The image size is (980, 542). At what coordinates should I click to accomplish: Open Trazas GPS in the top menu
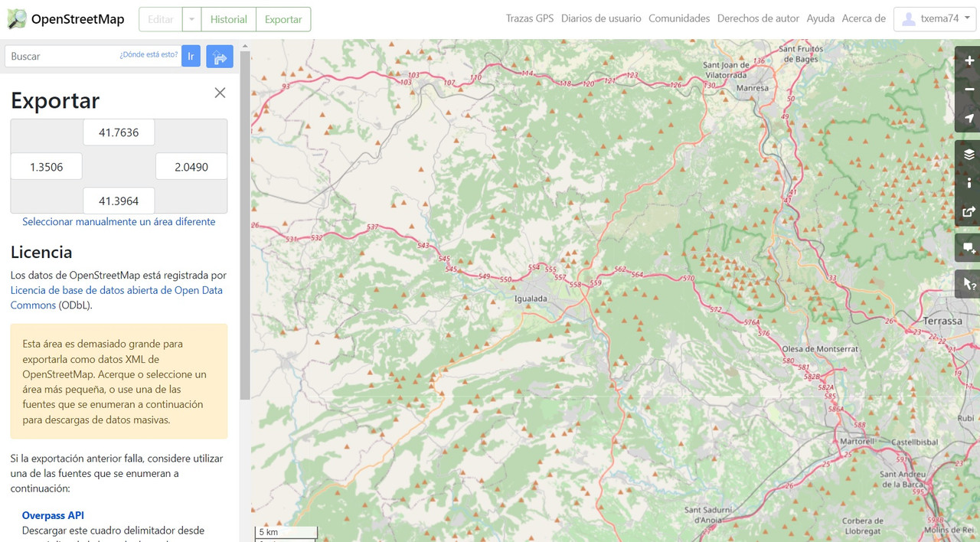(x=530, y=18)
